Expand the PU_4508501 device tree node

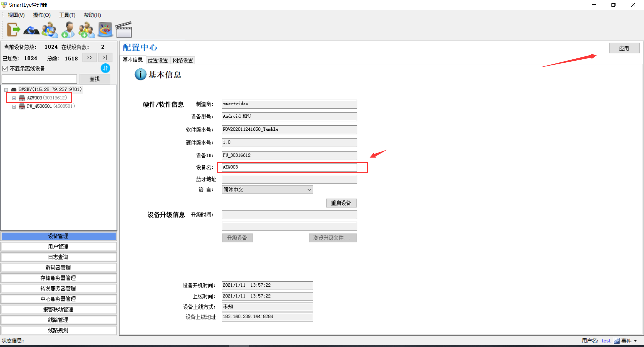[x=14, y=107]
